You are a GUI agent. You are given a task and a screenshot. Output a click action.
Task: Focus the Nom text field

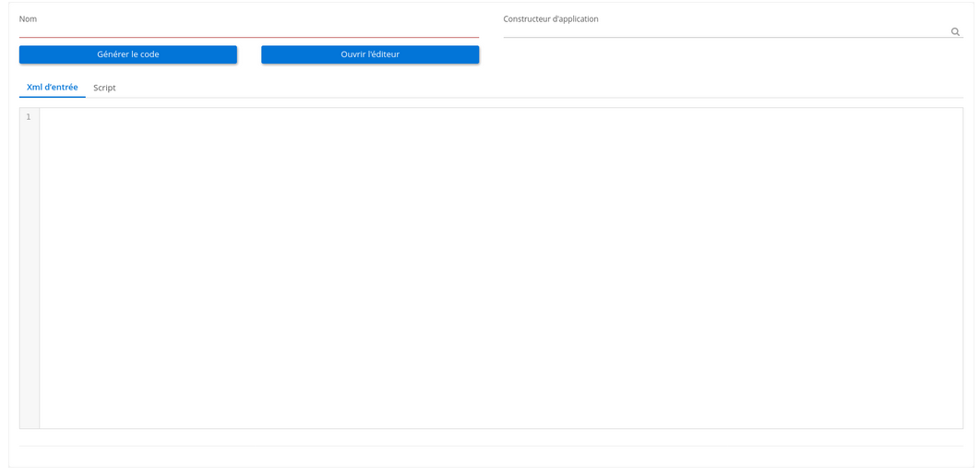248,30
